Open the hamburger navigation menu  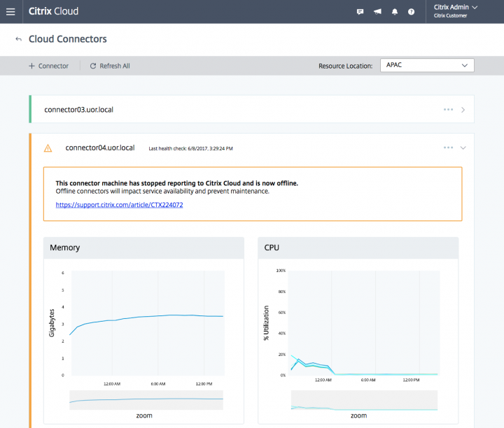pyautogui.click(x=10, y=11)
